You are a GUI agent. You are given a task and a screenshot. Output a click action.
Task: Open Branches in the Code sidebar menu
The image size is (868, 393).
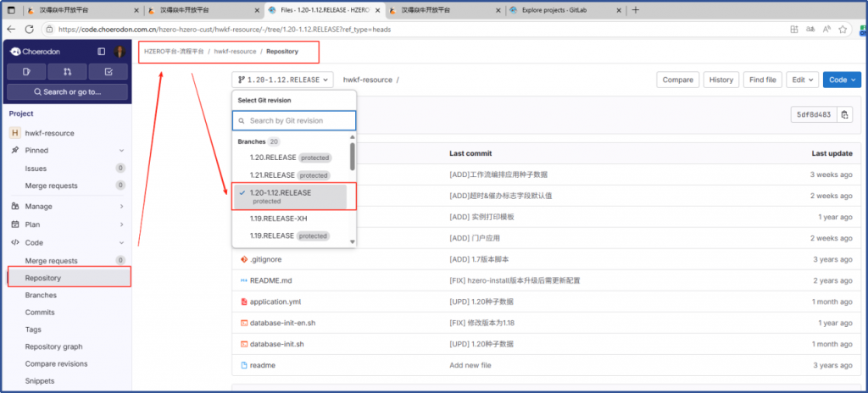41,296
